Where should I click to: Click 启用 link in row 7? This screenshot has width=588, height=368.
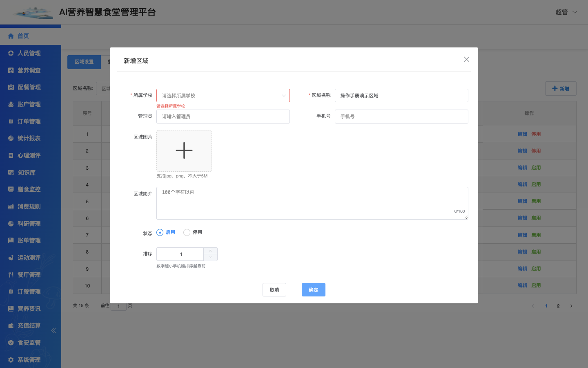pos(536,235)
